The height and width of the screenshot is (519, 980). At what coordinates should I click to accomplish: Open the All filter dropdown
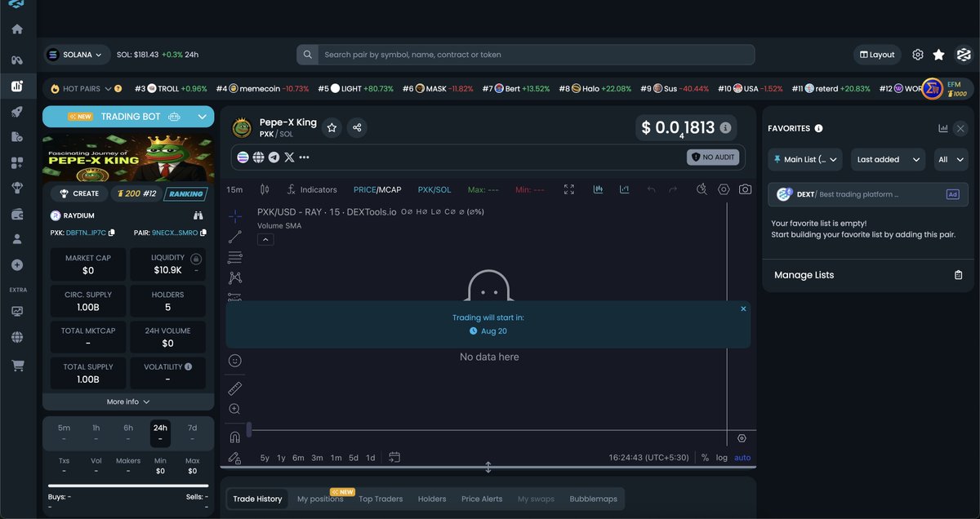pyautogui.click(x=951, y=159)
